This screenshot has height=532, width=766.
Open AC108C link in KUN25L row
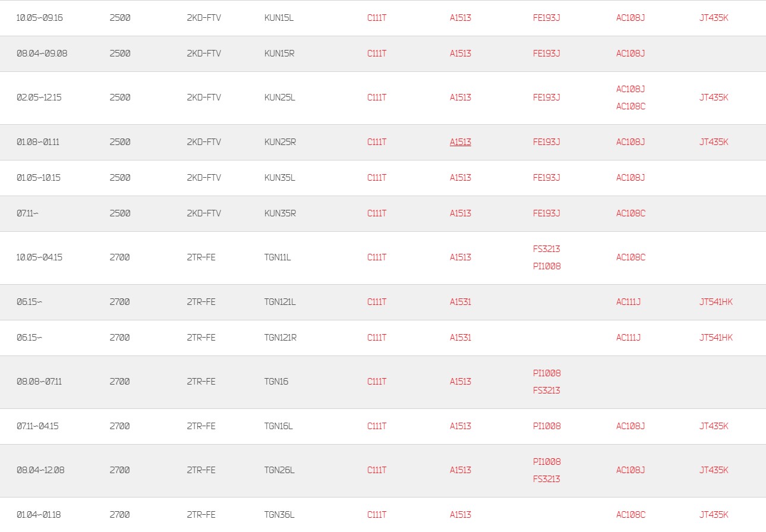click(x=631, y=106)
